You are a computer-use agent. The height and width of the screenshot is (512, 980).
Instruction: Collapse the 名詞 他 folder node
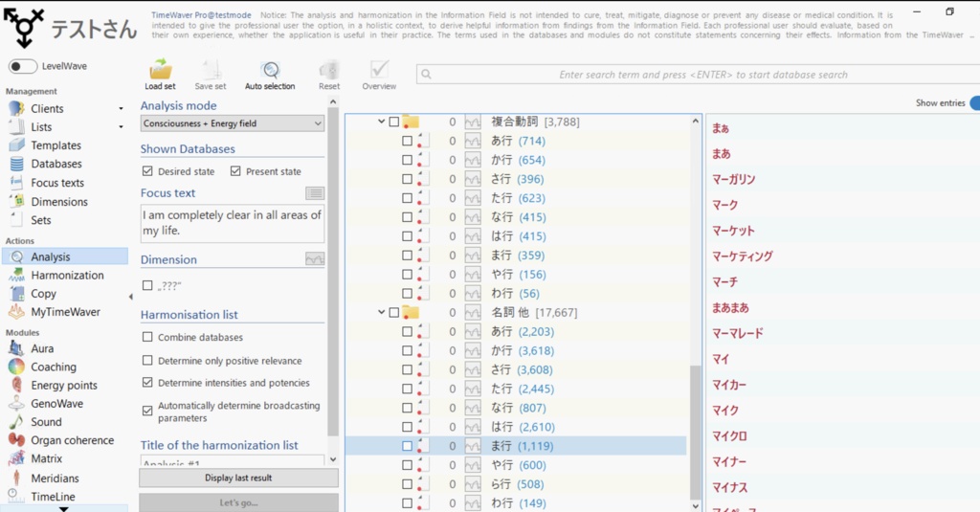[381, 312]
